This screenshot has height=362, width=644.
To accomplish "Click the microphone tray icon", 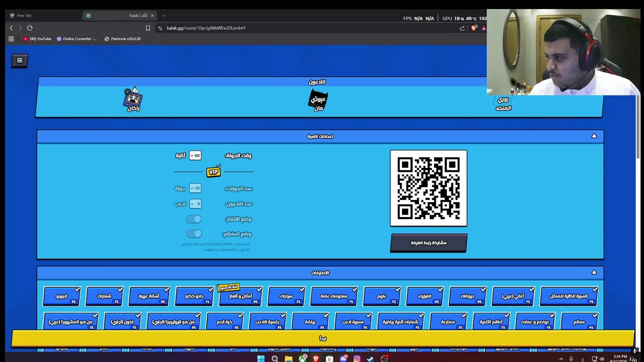I will click(571, 359).
